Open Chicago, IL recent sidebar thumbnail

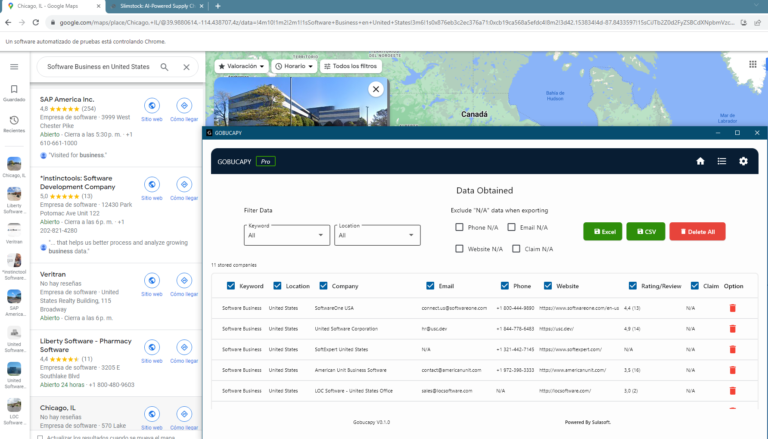point(14,168)
